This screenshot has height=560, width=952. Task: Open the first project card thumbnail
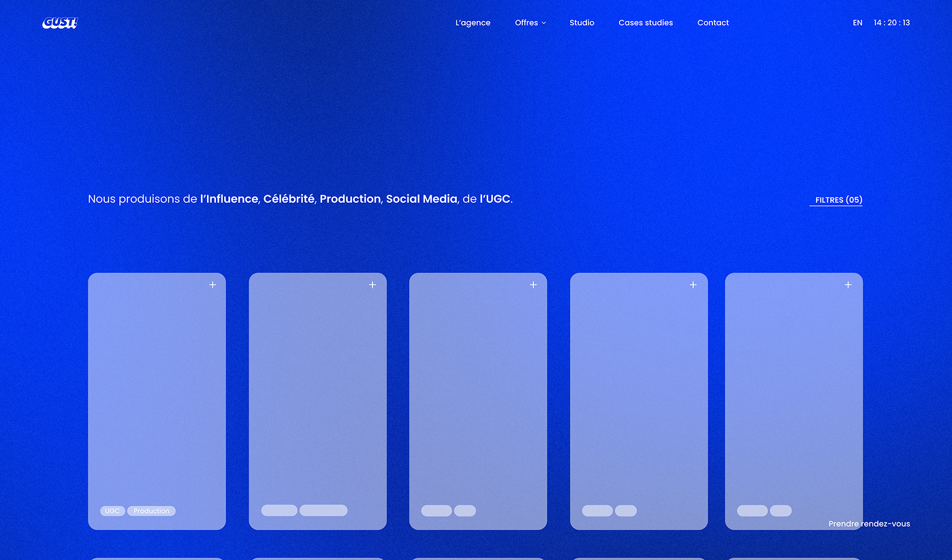pyautogui.click(x=157, y=400)
